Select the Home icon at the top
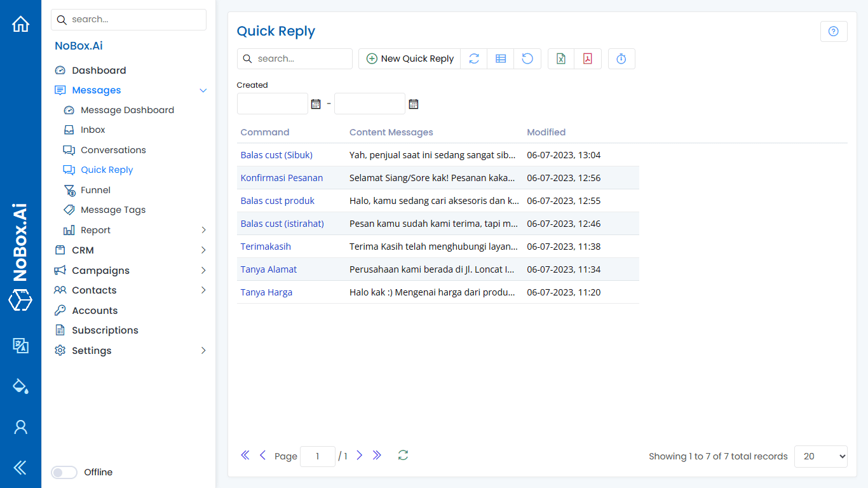Image resolution: width=868 pixels, height=488 pixels. pyautogui.click(x=20, y=24)
